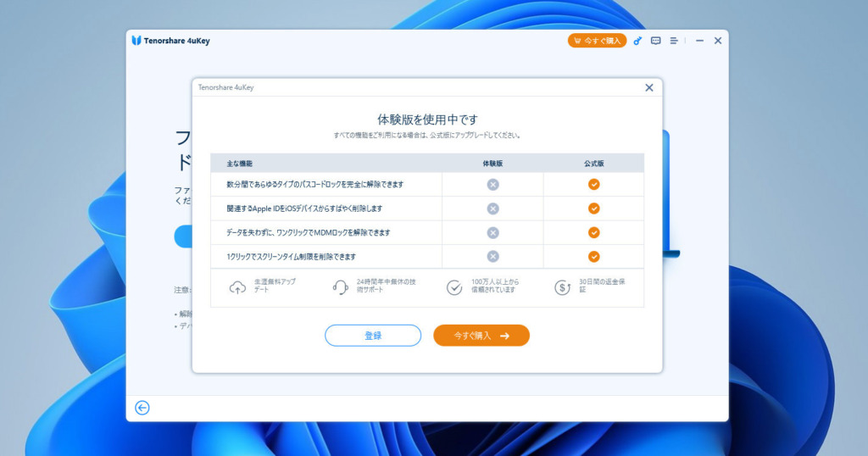The height and width of the screenshot is (456, 868).
Task: Click the dollar money-back guarantee icon
Action: 563,287
